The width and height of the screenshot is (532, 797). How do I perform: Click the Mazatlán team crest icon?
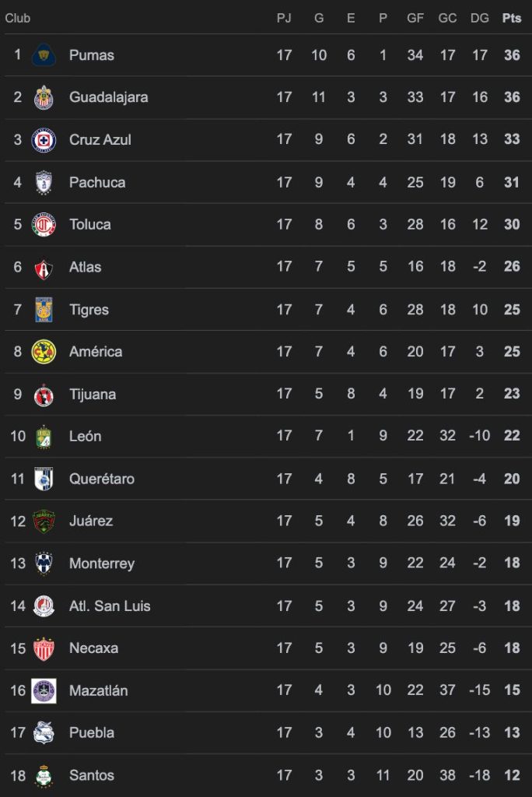tap(44, 690)
